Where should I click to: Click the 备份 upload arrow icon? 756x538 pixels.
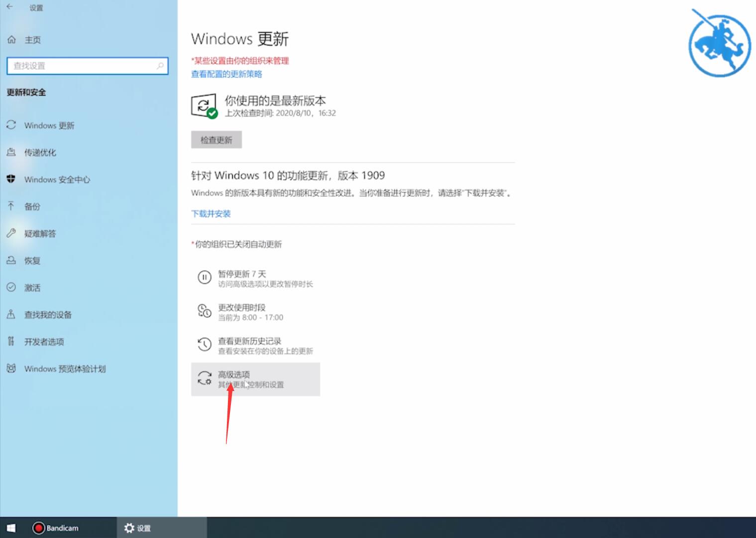tap(11, 206)
